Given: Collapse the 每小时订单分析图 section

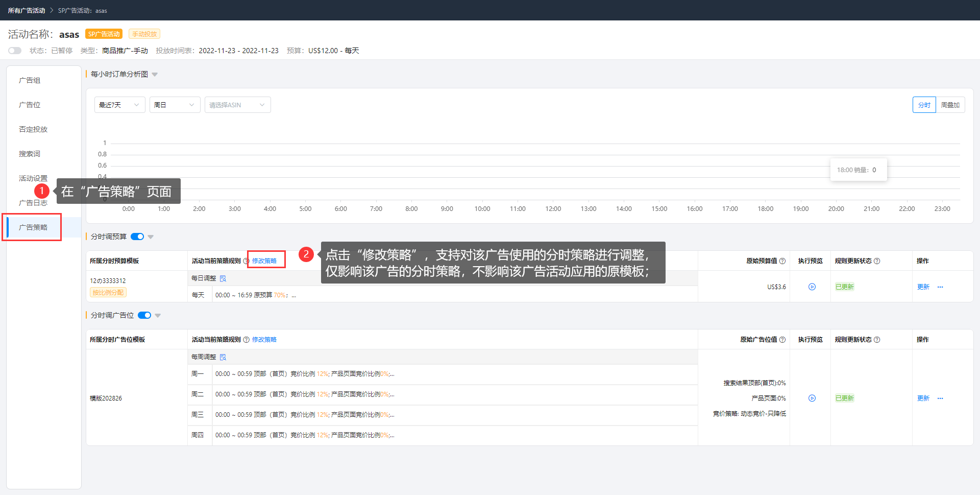Looking at the screenshot, I should click(155, 75).
